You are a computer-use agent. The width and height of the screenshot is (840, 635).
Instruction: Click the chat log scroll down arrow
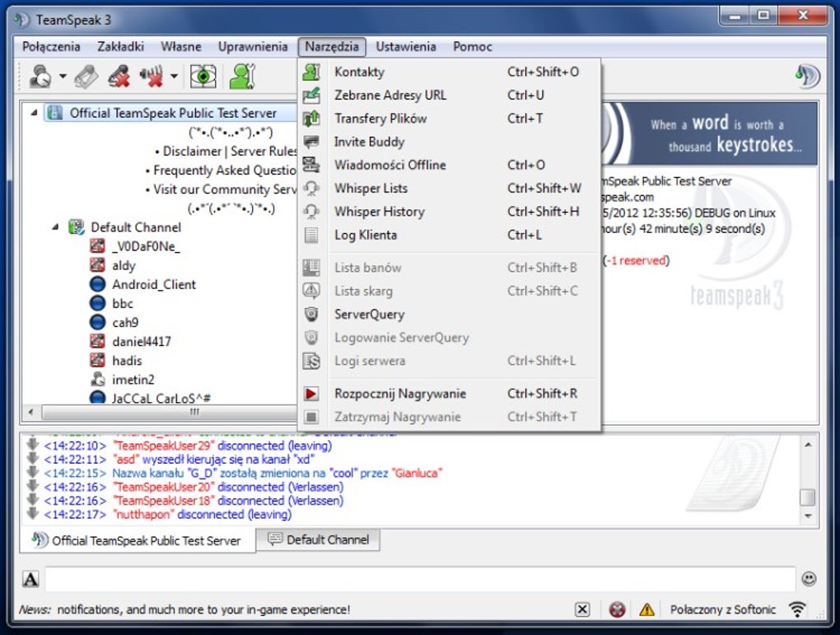pyautogui.click(x=808, y=516)
